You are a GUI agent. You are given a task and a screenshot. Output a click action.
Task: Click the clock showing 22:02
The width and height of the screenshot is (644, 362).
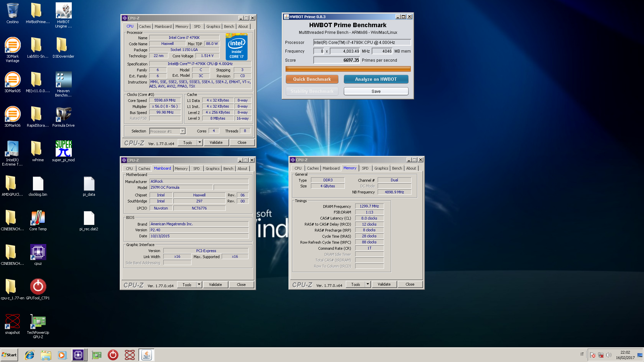(x=625, y=352)
